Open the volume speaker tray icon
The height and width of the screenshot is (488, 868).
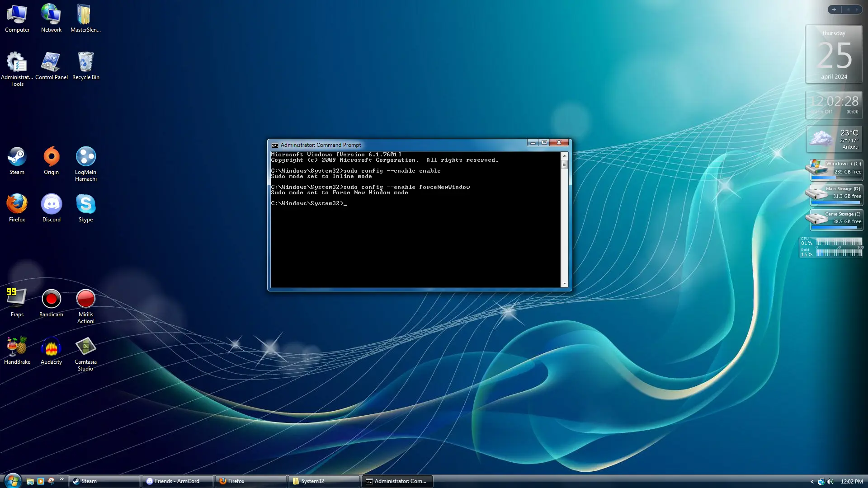coord(830,482)
